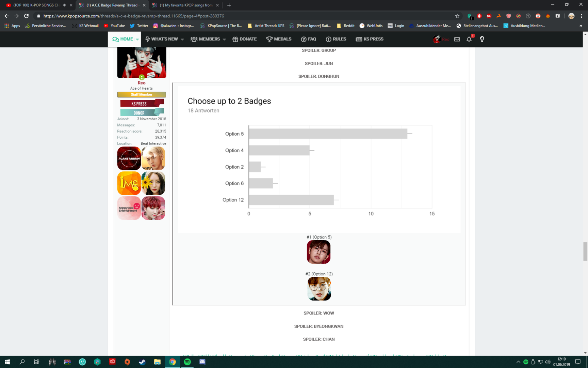Expand the hidden system tray icons
This screenshot has height=368, width=588.
[518, 362]
